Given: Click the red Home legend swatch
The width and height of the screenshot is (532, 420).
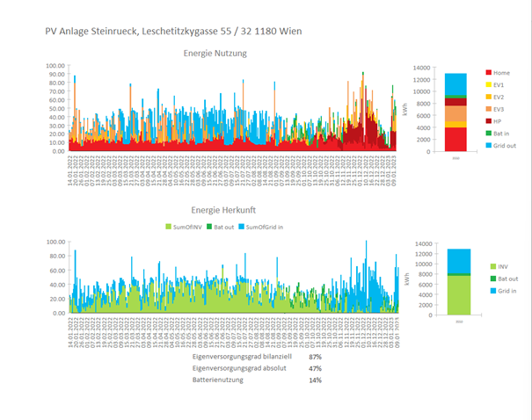Looking at the screenshot, I should pos(486,73).
